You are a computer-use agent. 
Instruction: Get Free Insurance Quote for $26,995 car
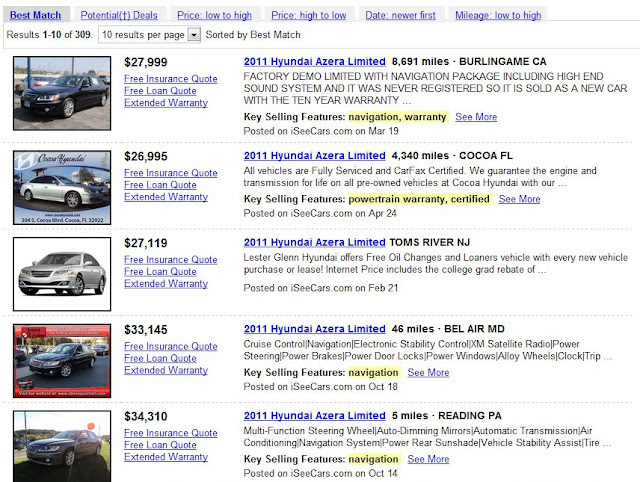[x=171, y=173]
